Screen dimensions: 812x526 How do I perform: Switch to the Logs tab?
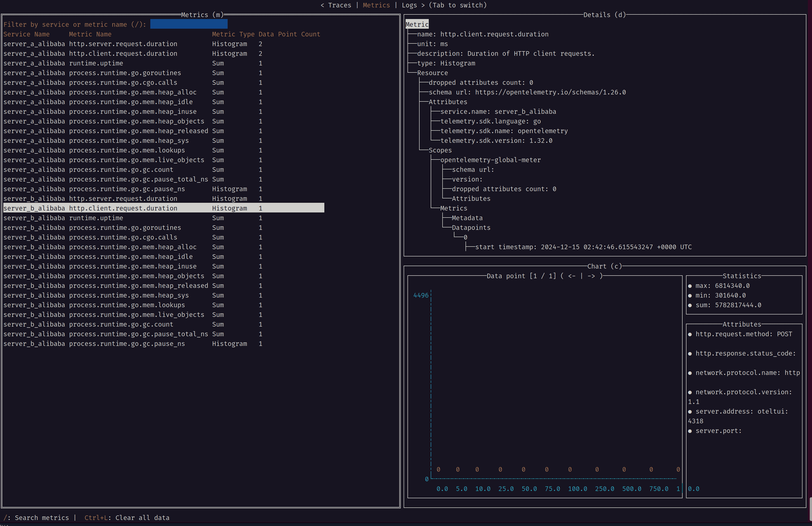point(409,5)
